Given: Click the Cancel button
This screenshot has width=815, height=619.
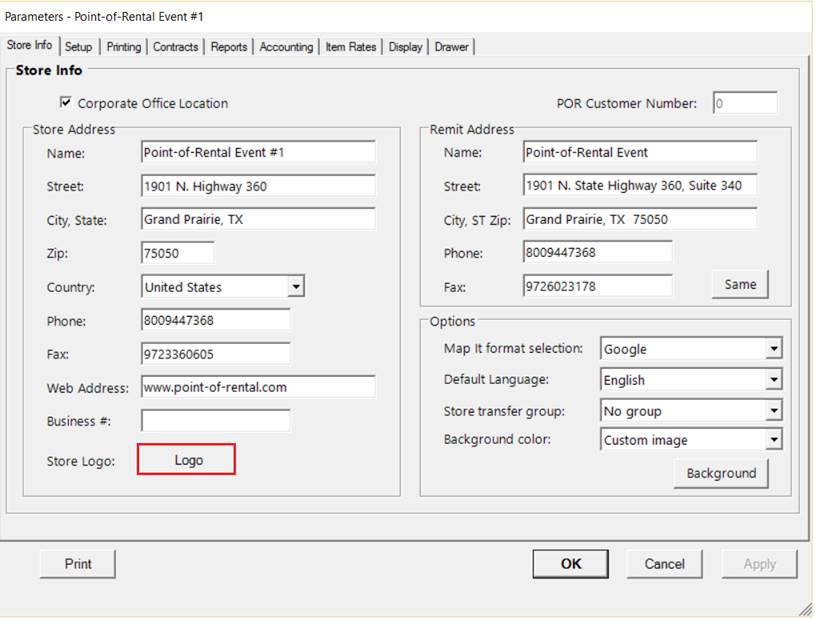Looking at the screenshot, I should pos(664,564).
